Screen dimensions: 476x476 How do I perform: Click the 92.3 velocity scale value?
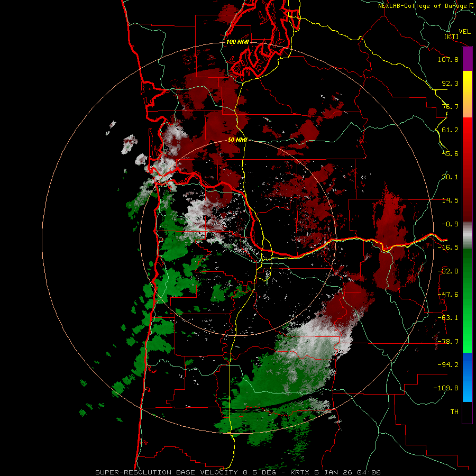pos(450,83)
